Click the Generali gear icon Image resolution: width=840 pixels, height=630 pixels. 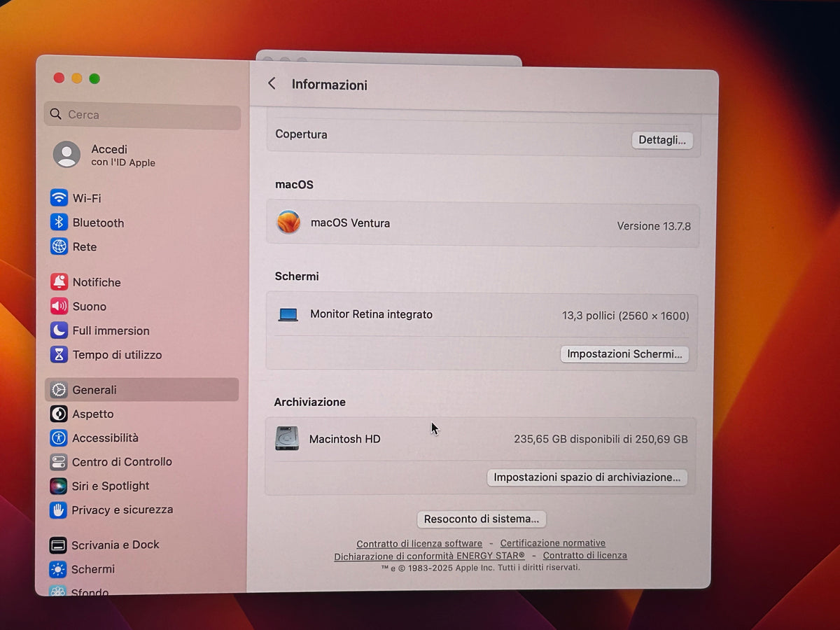59,390
